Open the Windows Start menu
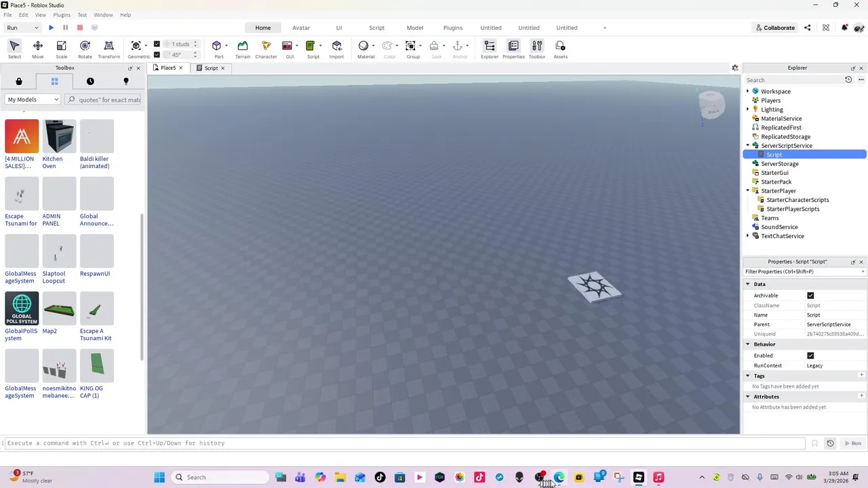This screenshot has height=488, width=868. [159, 477]
